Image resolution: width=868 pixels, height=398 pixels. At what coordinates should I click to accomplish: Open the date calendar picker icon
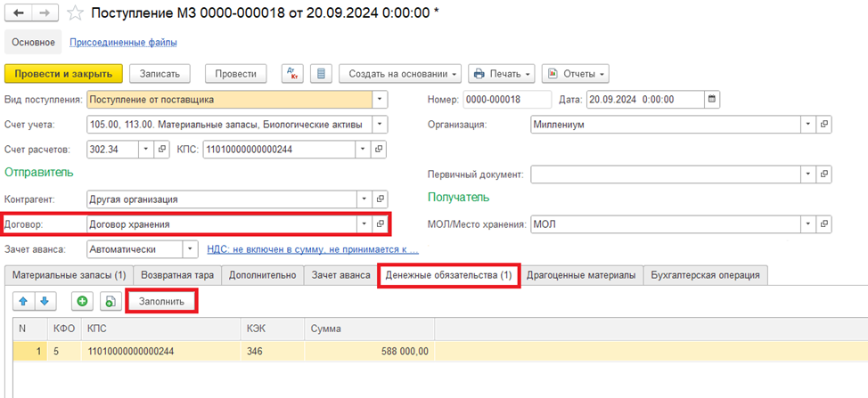pyautogui.click(x=712, y=100)
